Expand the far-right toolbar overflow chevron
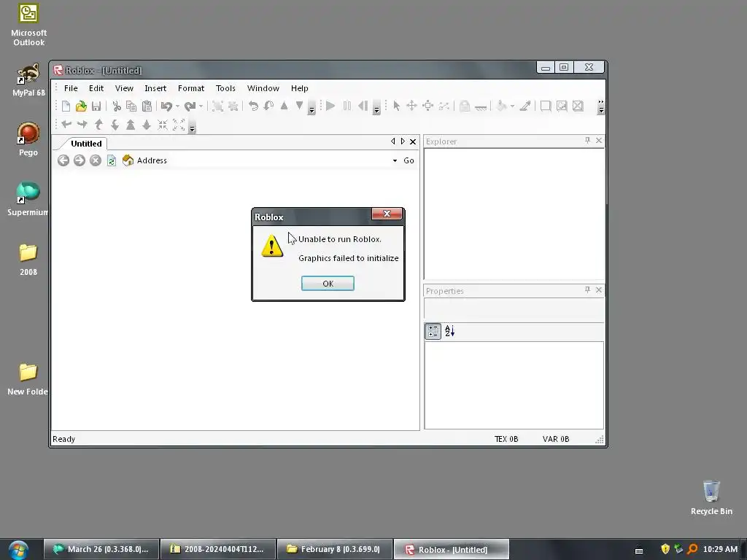747x560 pixels. tap(601, 107)
